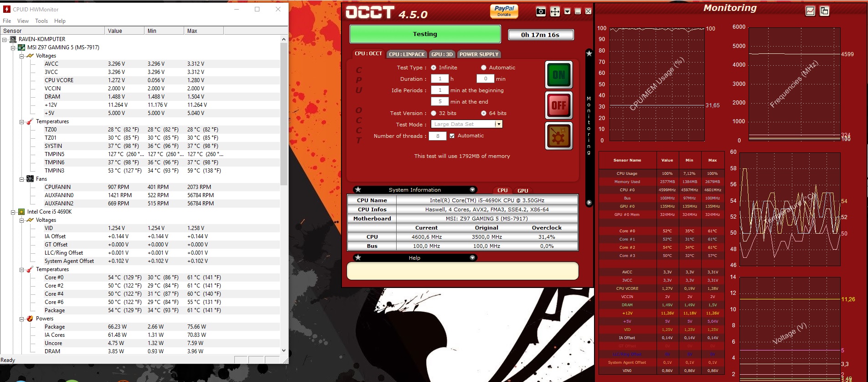The image size is (868, 382).
Task: Open the OCCT dropdown arrow in the title bar
Action: point(568,11)
